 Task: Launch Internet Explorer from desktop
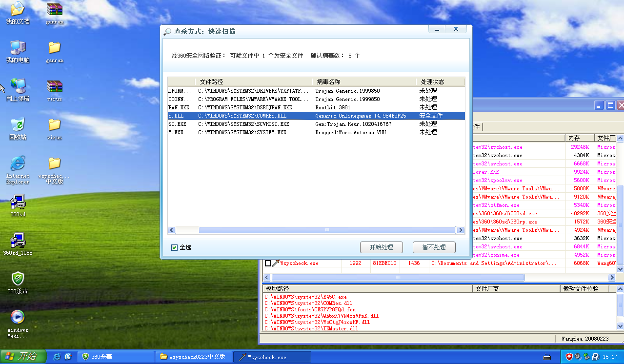[18, 170]
